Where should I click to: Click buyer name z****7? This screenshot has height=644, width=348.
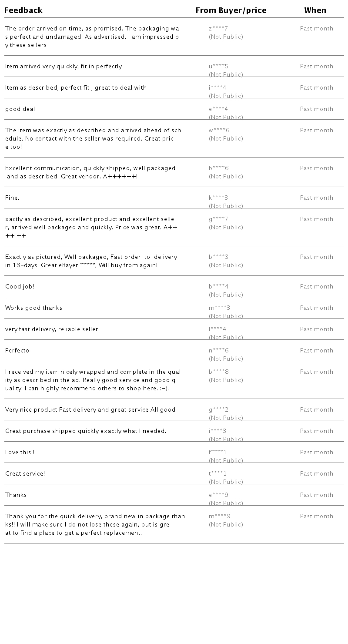(218, 29)
